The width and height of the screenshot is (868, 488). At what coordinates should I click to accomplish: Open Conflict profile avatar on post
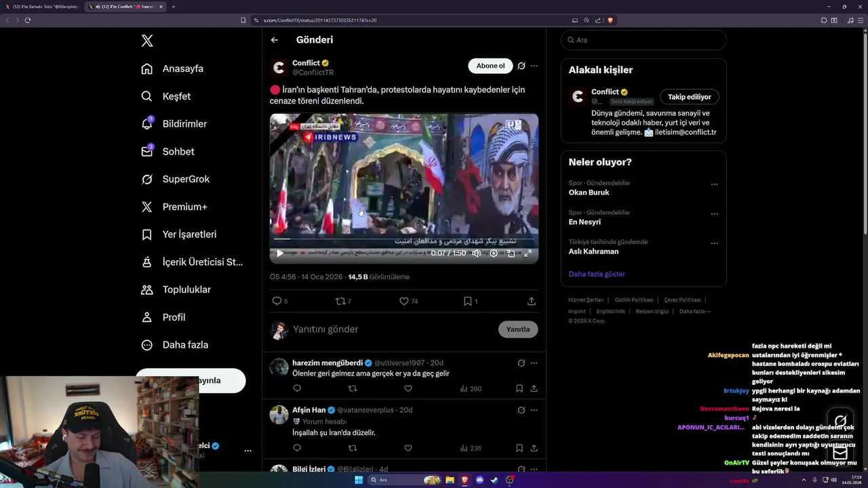click(279, 68)
